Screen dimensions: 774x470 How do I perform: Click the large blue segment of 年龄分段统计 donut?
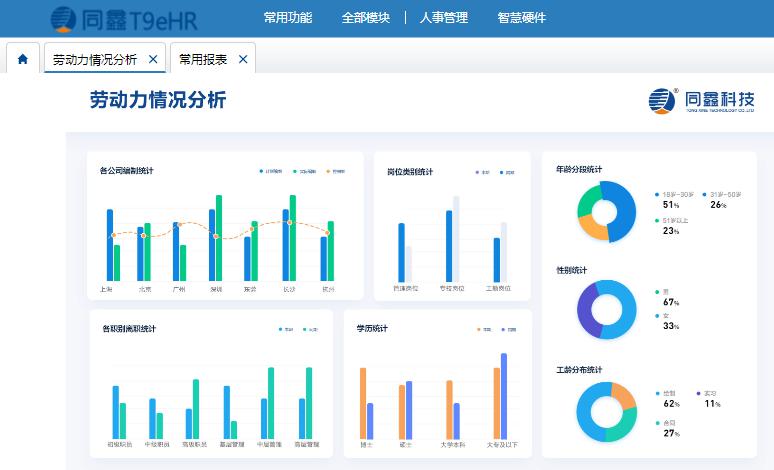pos(624,212)
